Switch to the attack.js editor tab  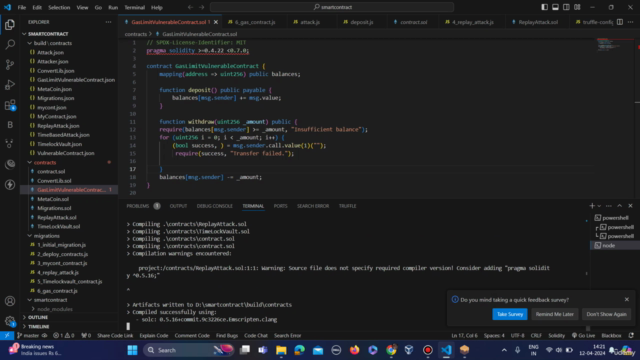click(310, 22)
